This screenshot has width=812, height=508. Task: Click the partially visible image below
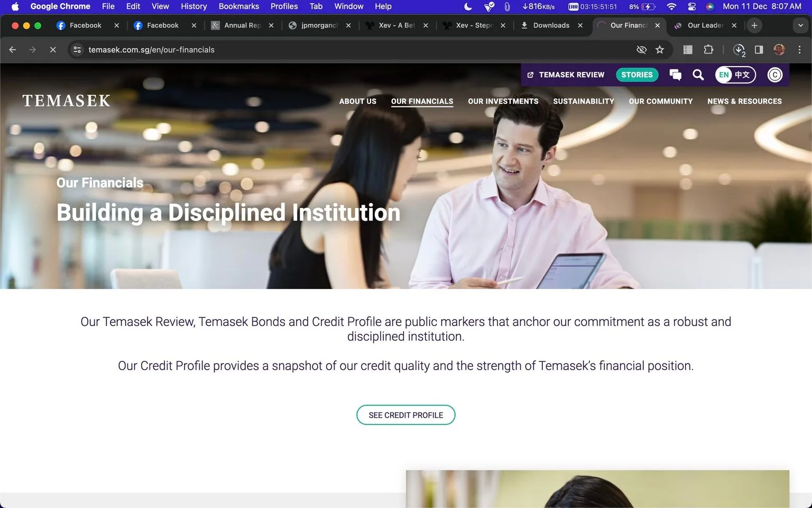(x=597, y=489)
